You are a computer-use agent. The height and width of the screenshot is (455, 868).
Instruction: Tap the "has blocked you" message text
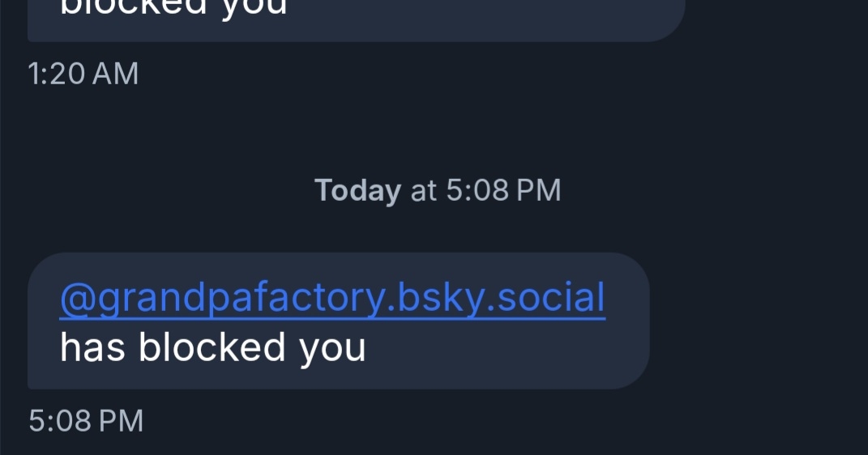[x=212, y=347]
